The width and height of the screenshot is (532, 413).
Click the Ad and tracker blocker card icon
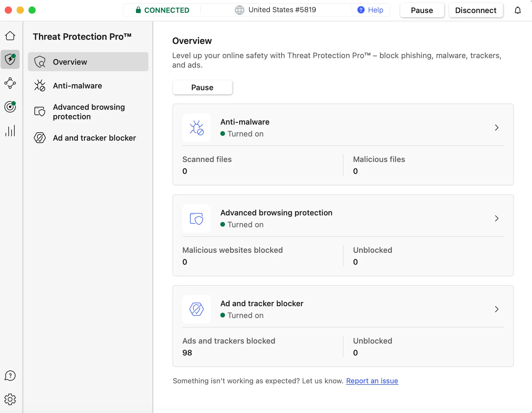(197, 309)
